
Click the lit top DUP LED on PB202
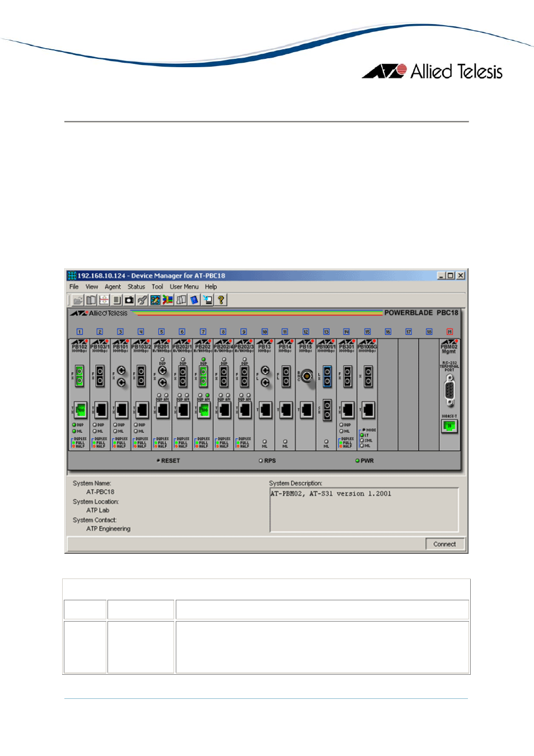(203, 360)
